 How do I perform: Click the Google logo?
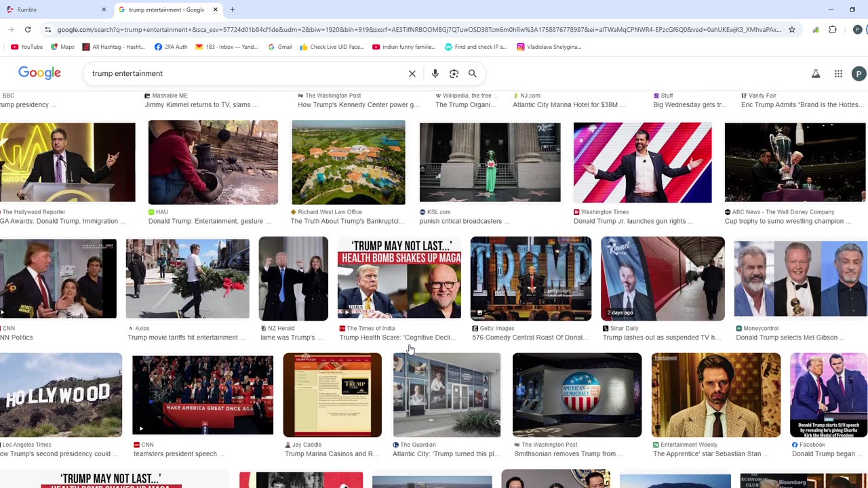[39, 73]
